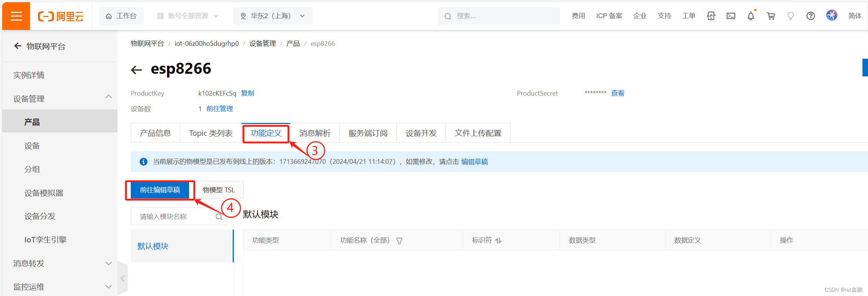This screenshot has height=296, width=868.
Task: Switch language via 简体
Action: (855, 16)
